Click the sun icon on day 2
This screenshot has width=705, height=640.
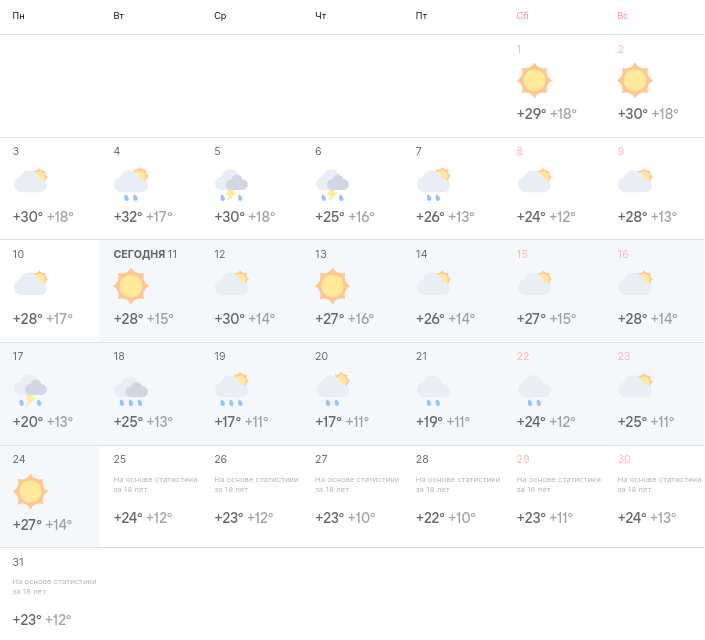tap(635, 81)
